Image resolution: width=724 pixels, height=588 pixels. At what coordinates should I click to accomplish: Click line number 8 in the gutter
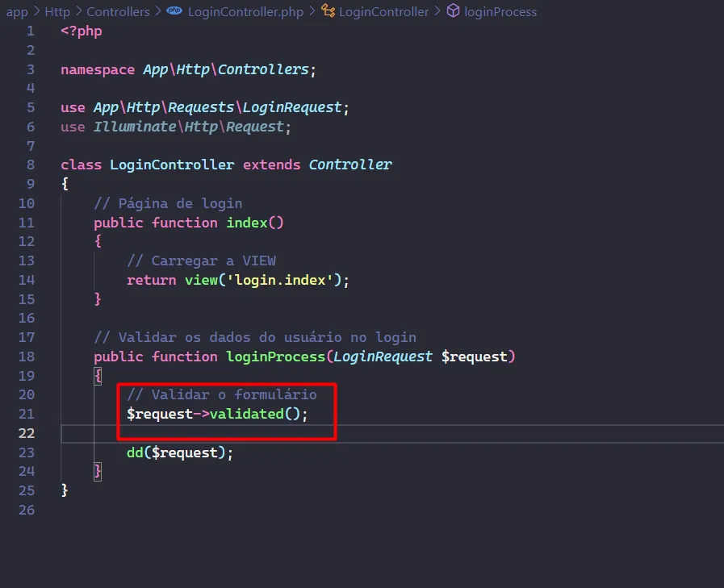tap(30, 165)
